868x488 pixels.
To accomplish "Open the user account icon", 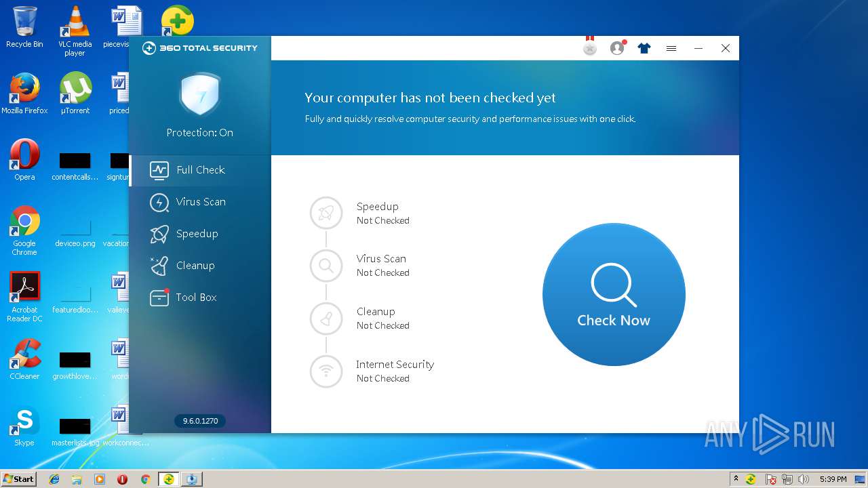I will point(617,48).
